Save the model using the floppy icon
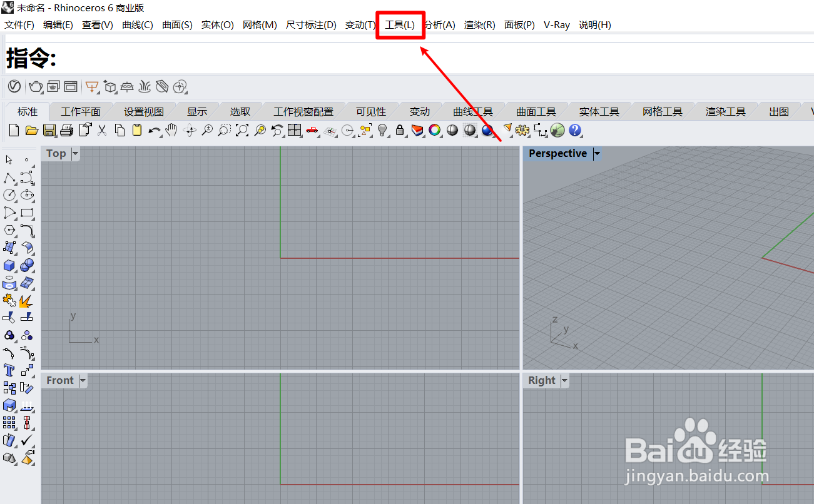 coord(49,130)
